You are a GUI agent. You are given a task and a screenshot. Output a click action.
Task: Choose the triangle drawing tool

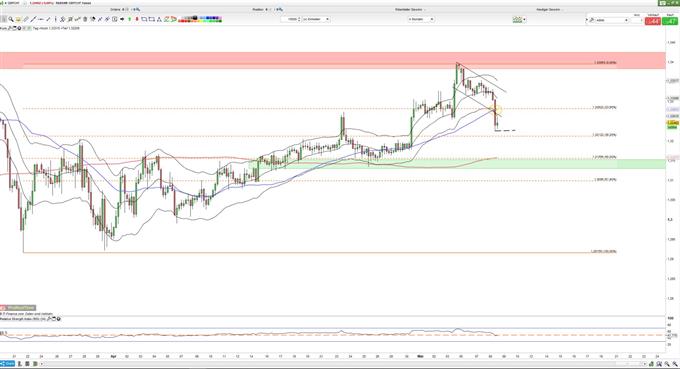(x=159, y=19)
